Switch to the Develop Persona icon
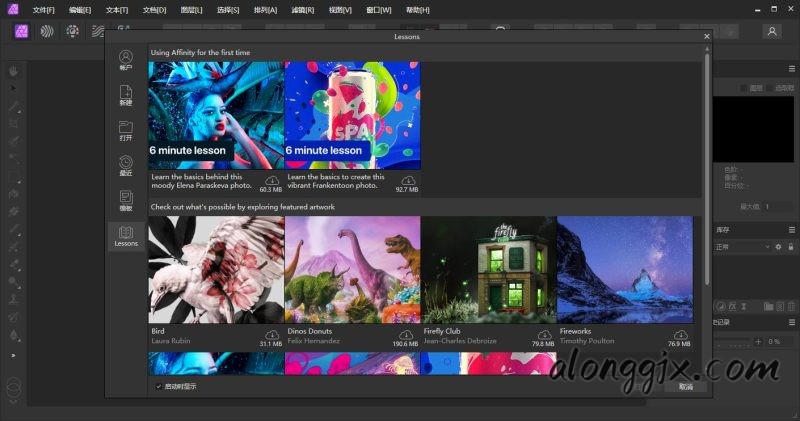This screenshot has width=800, height=421. [x=72, y=31]
